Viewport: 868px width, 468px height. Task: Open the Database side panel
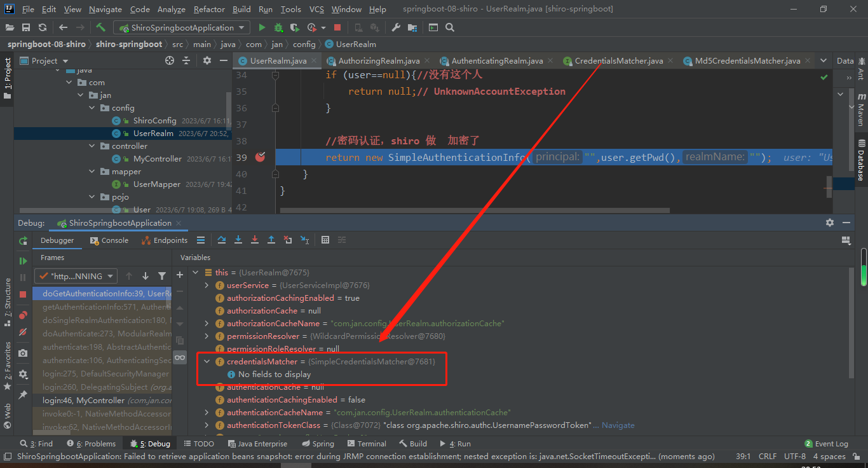coord(862,160)
